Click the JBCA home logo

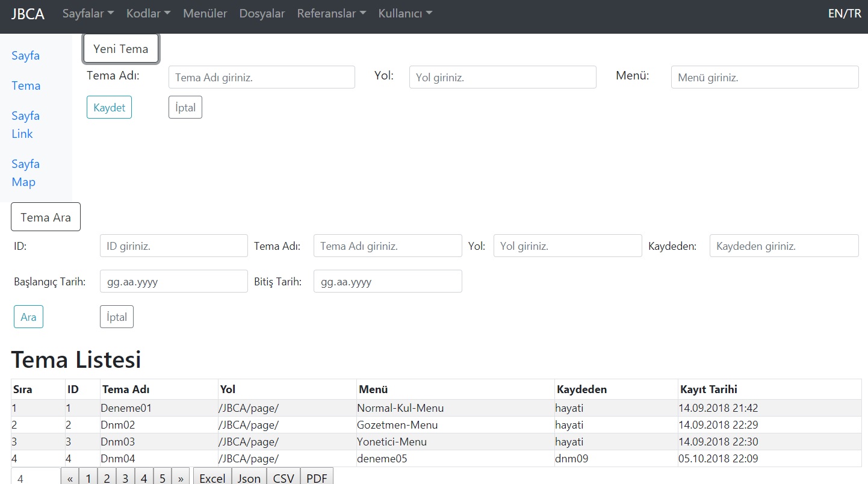click(x=28, y=13)
